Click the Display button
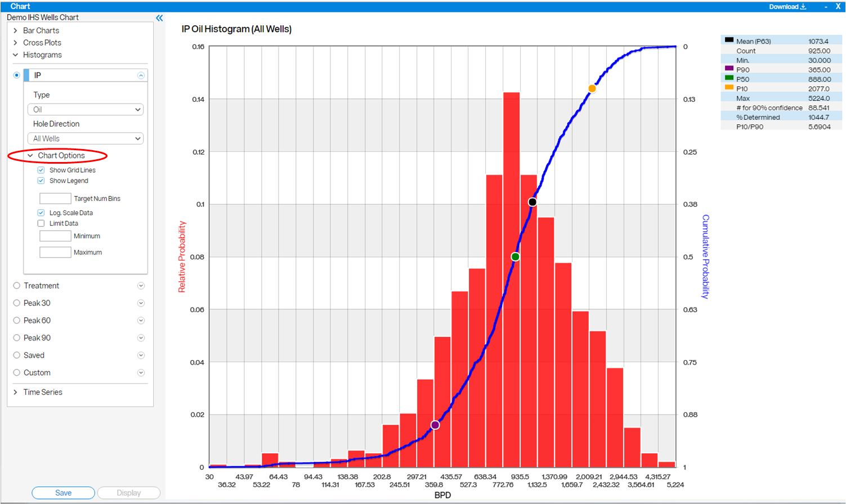This screenshot has width=846, height=504. tap(129, 493)
